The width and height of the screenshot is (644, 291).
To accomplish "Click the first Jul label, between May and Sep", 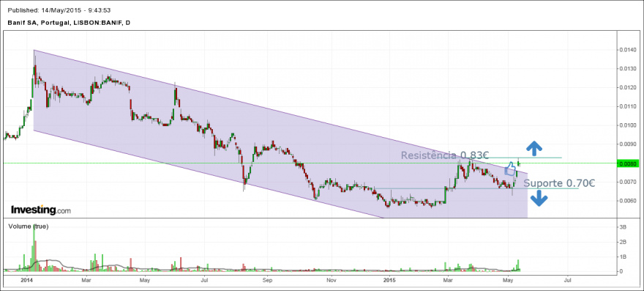I will (204, 281).
